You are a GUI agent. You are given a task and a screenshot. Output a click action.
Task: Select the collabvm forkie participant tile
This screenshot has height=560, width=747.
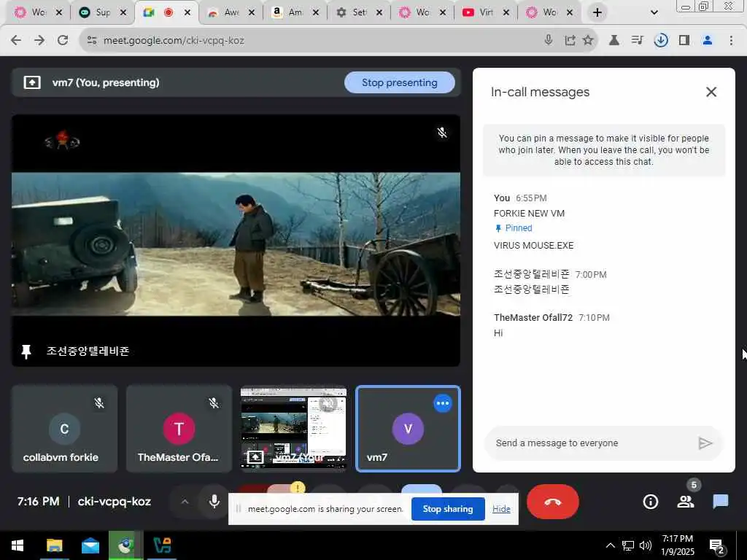[x=64, y=429]
